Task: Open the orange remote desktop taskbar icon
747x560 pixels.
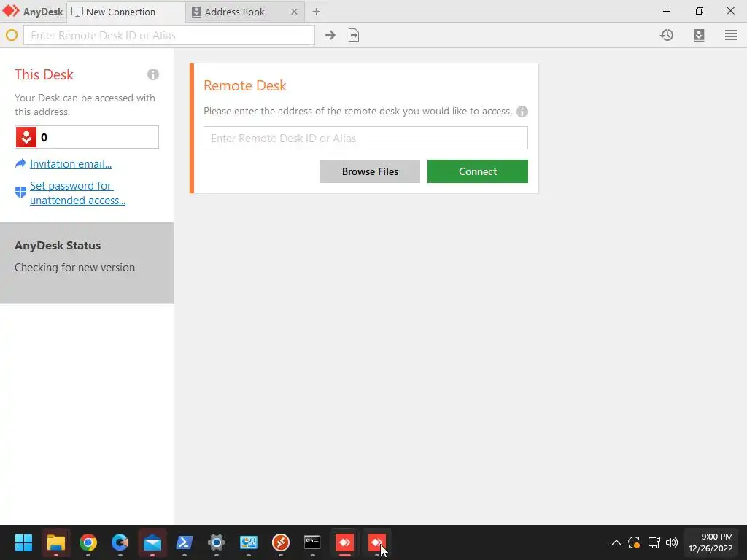Action: click(x=281, y=542)
